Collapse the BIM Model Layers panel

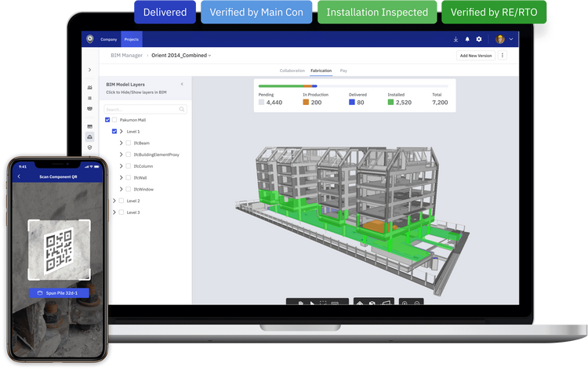(182, 84)
